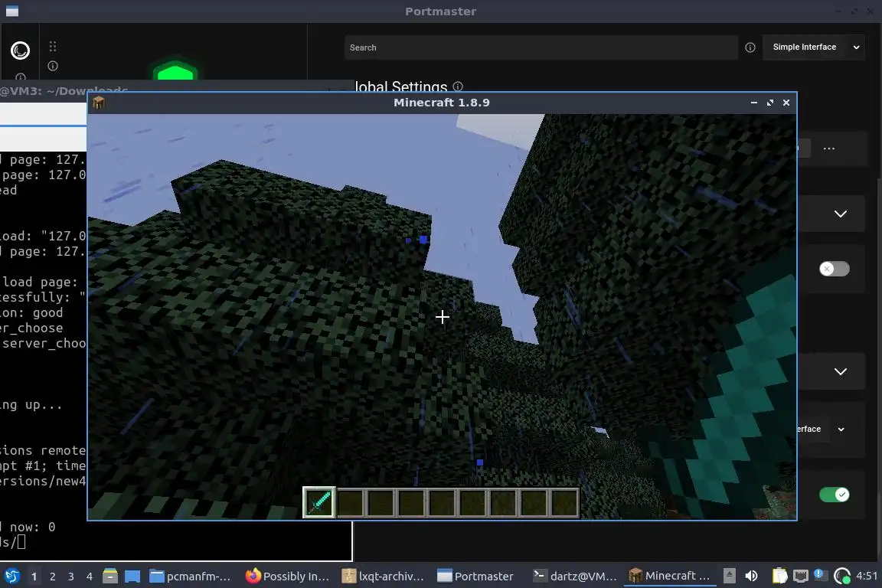
Task: Select the fifth Minecraft hotbar slot
Action: click(x=442, y=502)
